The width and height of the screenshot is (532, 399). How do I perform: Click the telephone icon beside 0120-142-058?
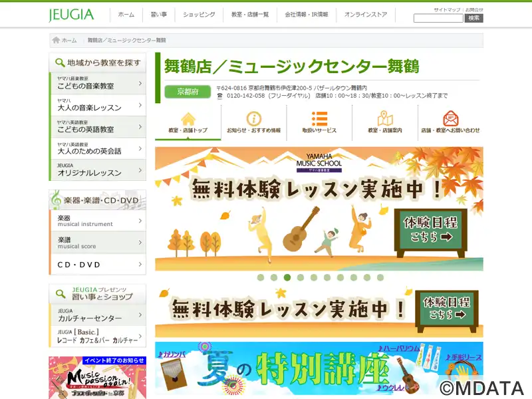click(220, 96)
